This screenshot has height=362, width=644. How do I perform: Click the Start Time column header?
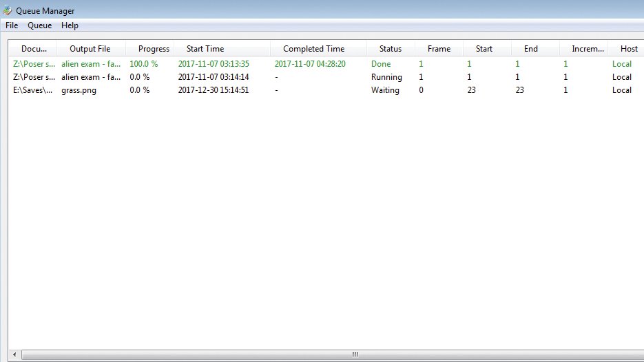pos(222,49)
